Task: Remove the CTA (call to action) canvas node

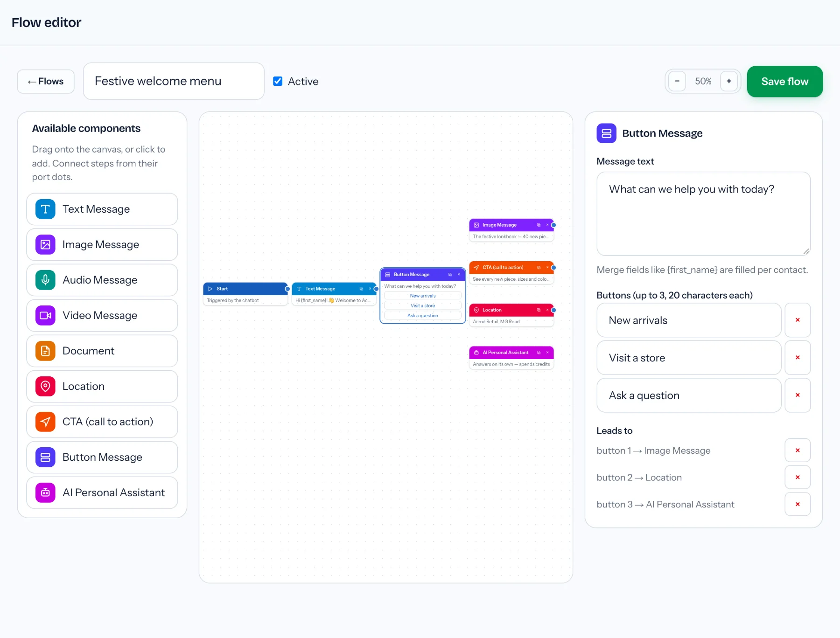Action: (x=547, y=267)
